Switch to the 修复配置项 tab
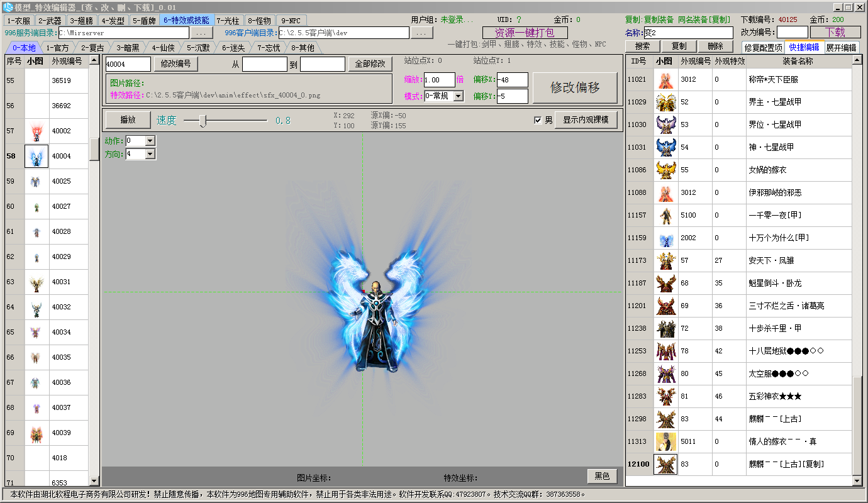 coord(764,47)
